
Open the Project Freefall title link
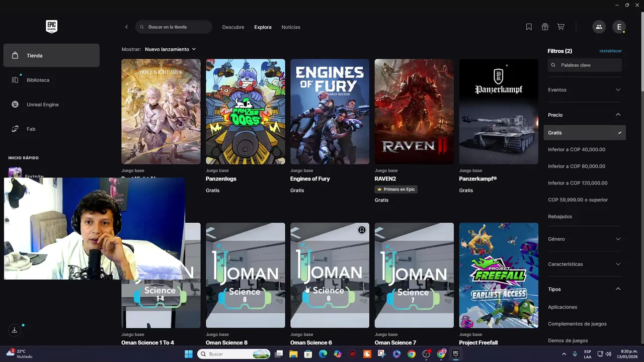pyautogui.click(x=478, y=342)
